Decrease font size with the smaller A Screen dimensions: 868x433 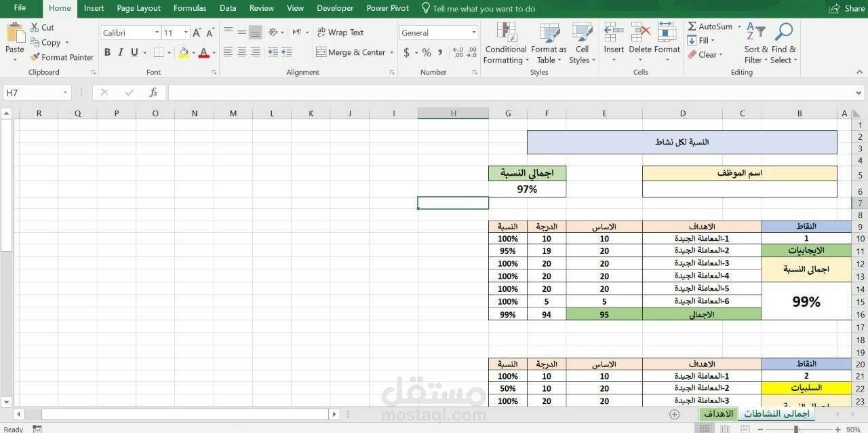click(210, 33)
